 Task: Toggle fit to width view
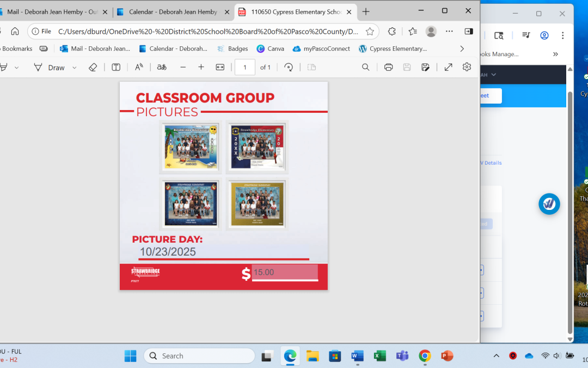click(220, 67)
